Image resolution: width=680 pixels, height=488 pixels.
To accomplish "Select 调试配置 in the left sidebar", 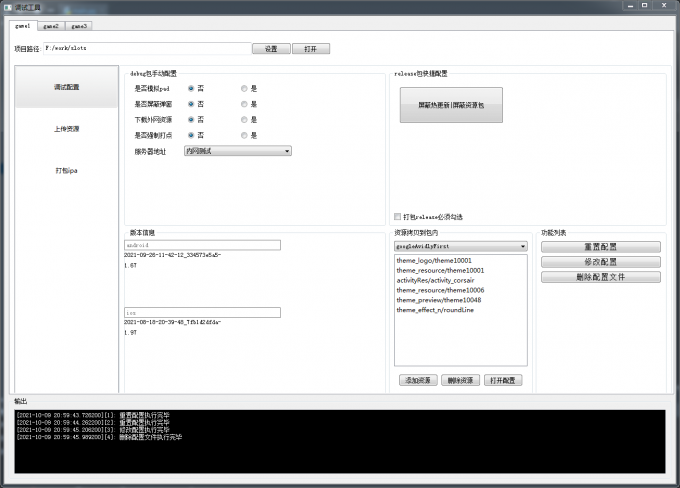I will [x=66, y=87].
